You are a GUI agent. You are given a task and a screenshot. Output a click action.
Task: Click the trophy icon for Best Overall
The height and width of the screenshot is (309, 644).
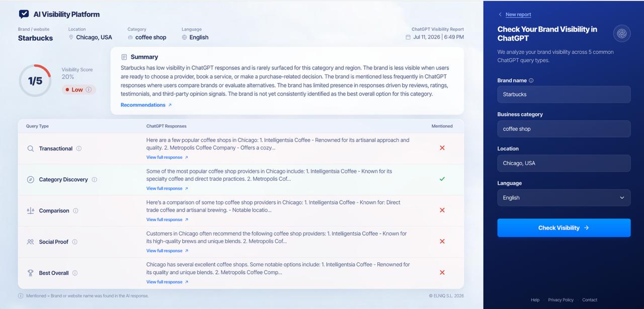click(31, 273)
